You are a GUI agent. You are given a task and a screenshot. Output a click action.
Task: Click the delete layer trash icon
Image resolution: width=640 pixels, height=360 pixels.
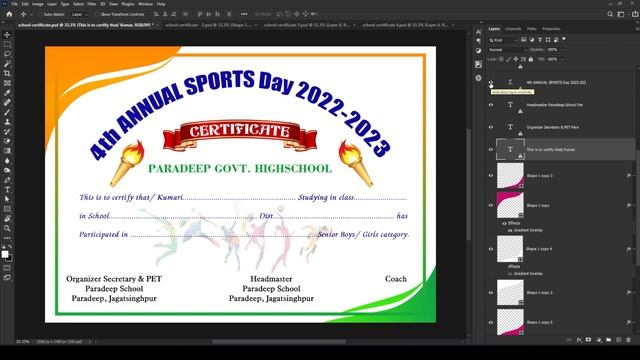click(628, 340)
